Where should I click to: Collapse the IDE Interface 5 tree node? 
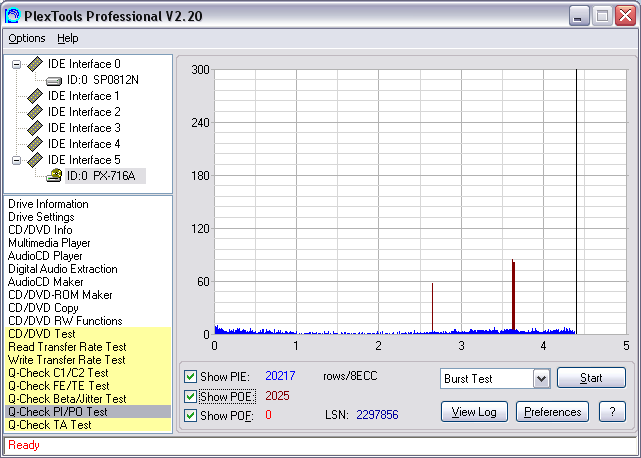tap(16, 160)
